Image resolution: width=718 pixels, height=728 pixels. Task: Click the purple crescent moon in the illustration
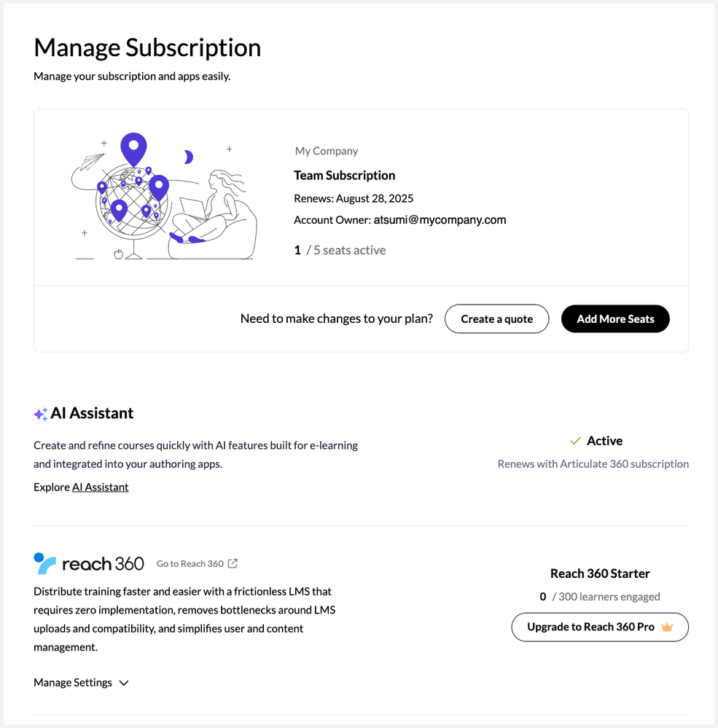point(188,157)
